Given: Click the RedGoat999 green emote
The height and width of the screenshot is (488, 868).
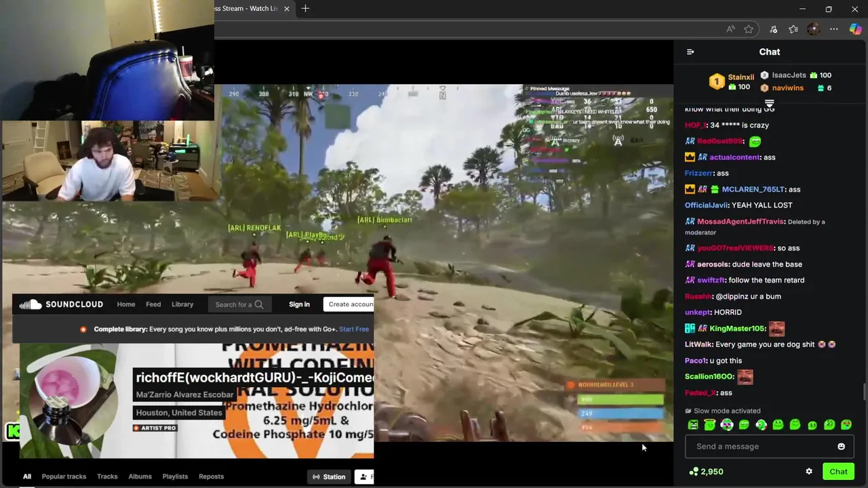Looking at the screenshot, I should [x=755, y=141].
